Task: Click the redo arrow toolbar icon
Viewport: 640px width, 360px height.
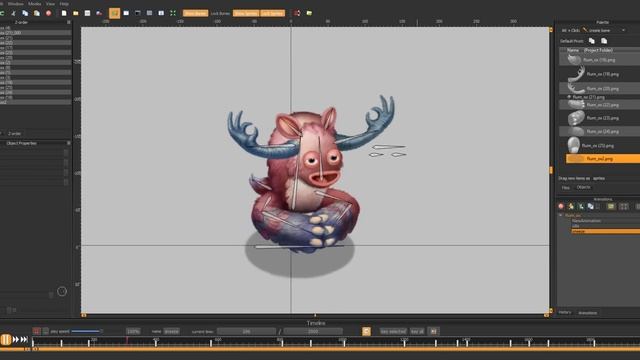Action: [2, 13]
